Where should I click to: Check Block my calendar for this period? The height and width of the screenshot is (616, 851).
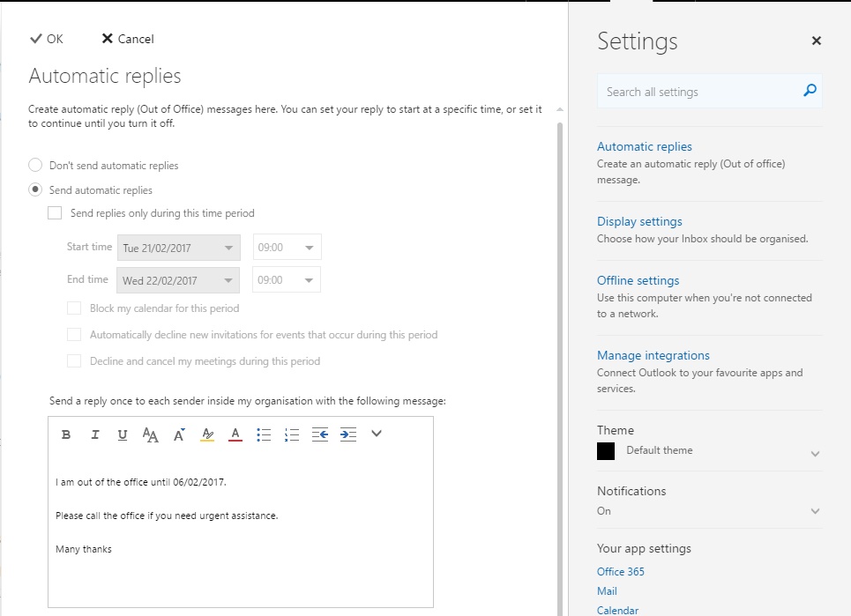tap(75, 309)
